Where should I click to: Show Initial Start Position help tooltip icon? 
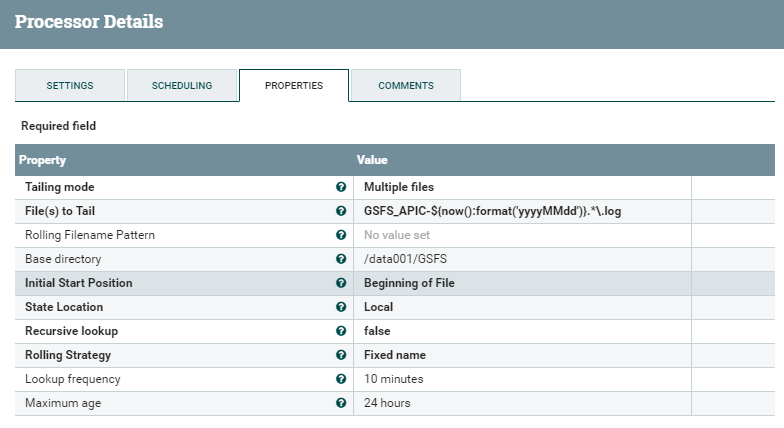(341, 283)
